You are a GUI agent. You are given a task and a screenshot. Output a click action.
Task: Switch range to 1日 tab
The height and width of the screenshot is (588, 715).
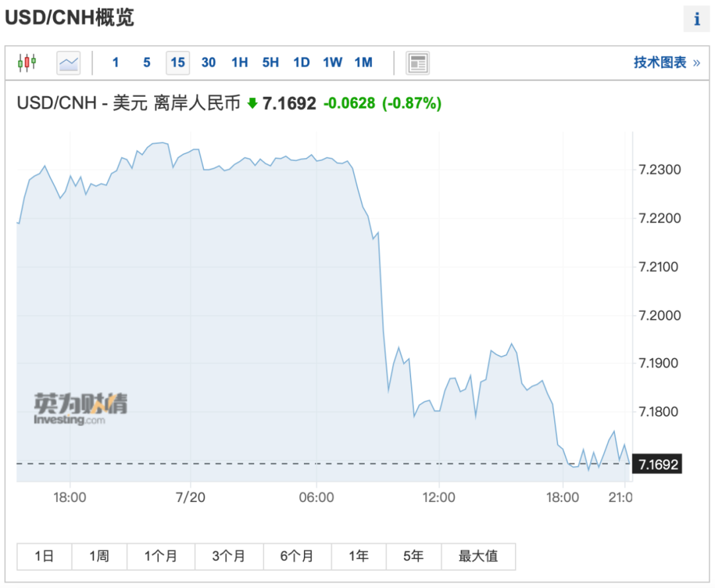44,556
